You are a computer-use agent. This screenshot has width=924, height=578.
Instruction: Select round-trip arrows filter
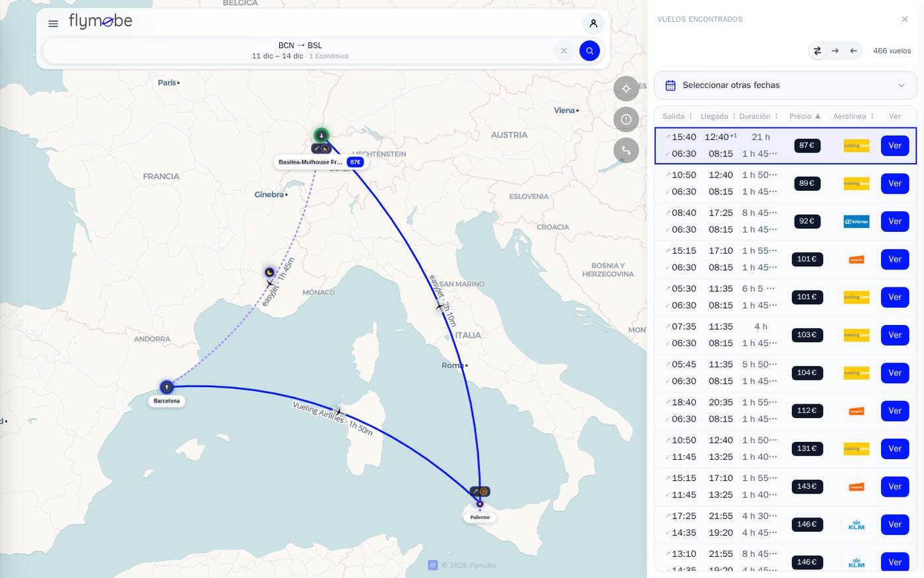click(x=817, y=51)
